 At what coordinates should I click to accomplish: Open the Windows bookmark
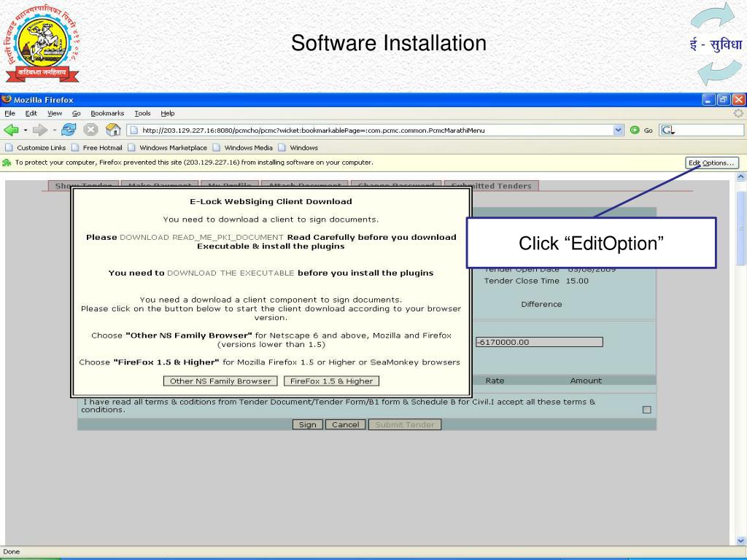pyautogui.click(x=298, y=147)
